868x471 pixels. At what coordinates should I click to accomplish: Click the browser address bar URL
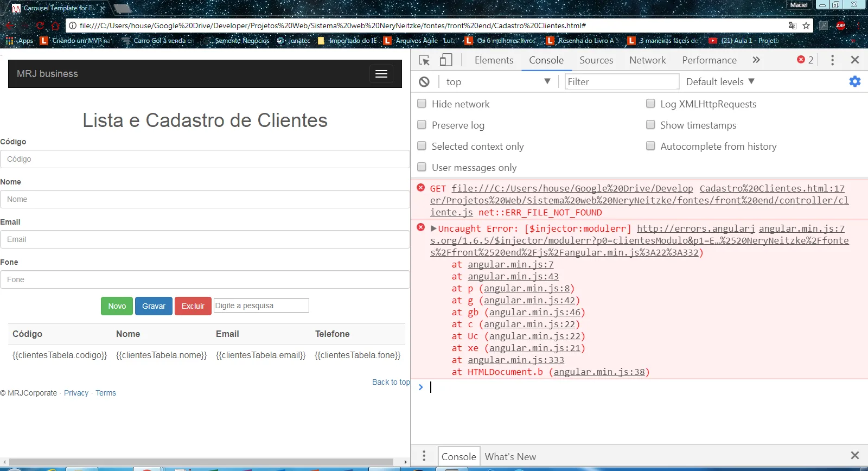point(333,26)
